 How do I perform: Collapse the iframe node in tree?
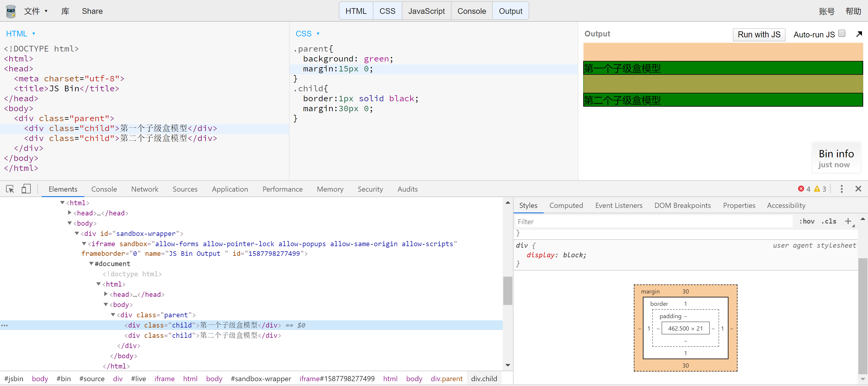[x=84, y=243]
